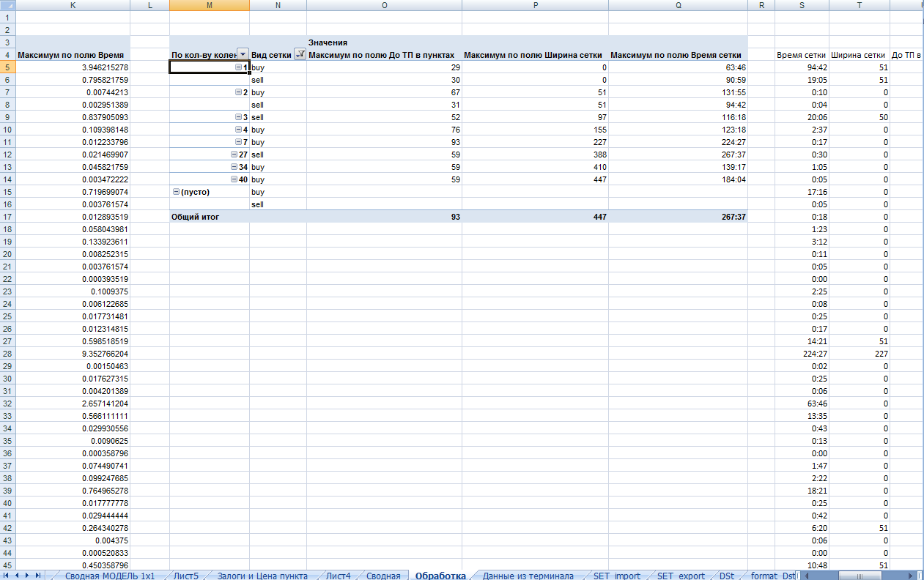Collapse pivot group 40
This screenshot has height=580, width=924.
coord(234,179)
